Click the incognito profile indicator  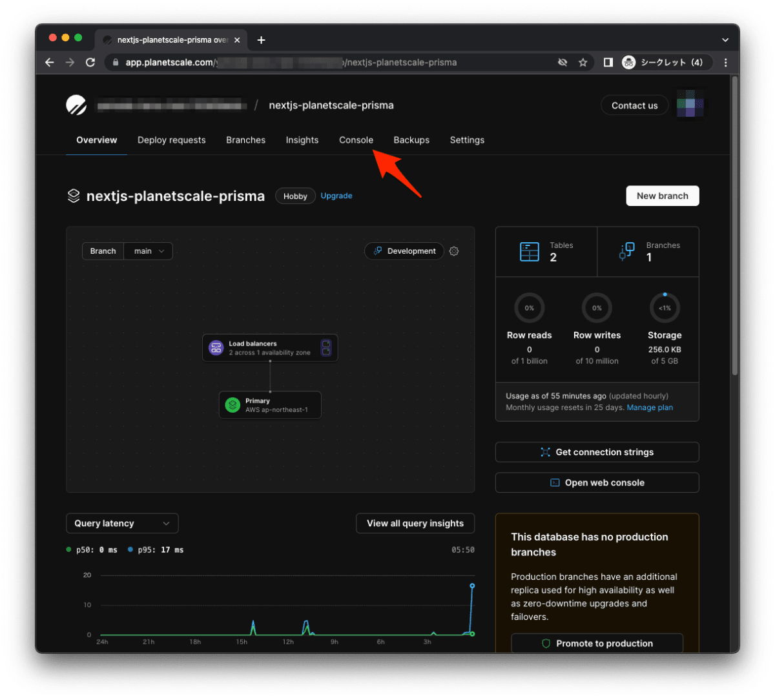click(665, 63)
